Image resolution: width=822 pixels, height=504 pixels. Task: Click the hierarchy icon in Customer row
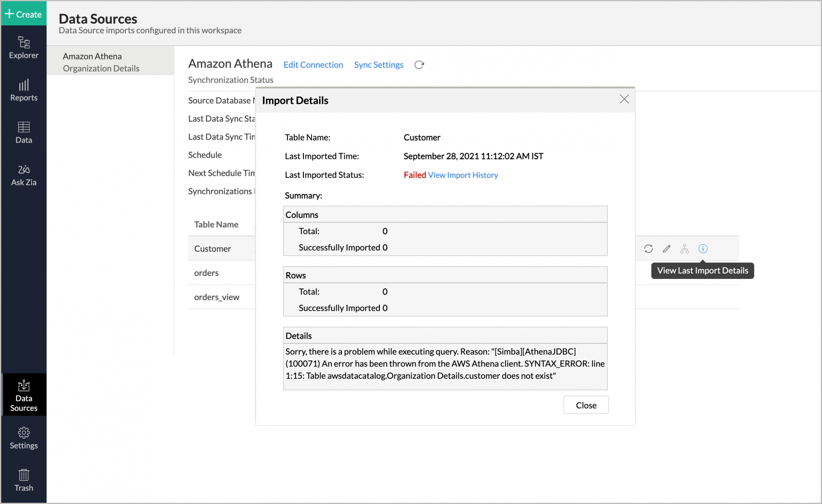click(684, 249)
